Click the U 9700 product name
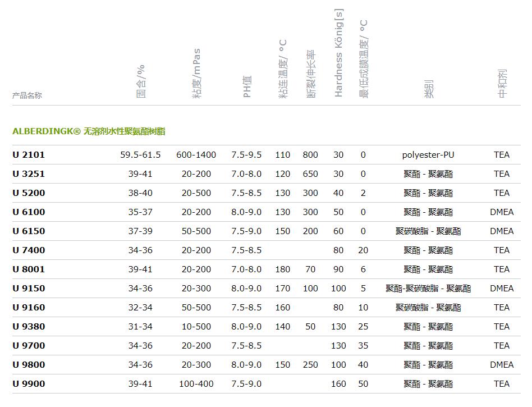The image size is (532, 407). (x=29, y=346)
